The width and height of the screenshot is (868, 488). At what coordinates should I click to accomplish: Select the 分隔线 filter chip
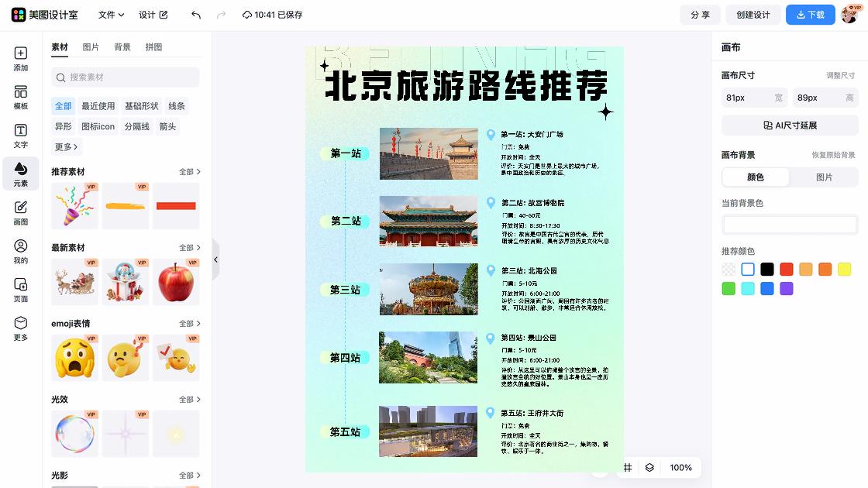pos(136,126)
